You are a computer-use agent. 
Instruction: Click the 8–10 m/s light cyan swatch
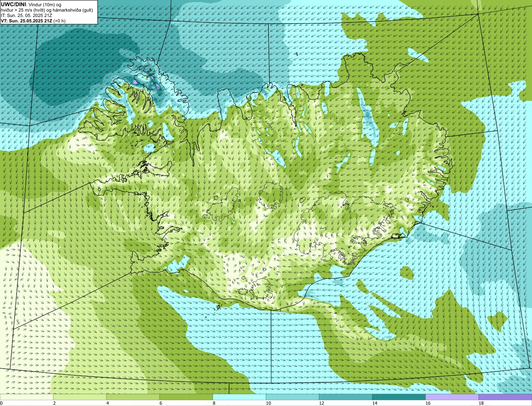239,397
